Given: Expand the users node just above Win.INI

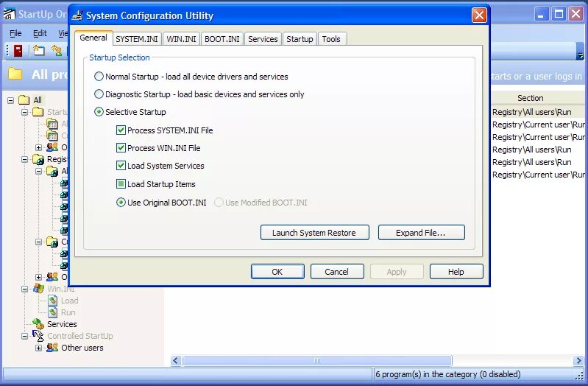Looking at the screenshot, I should (x=38, y=277).
